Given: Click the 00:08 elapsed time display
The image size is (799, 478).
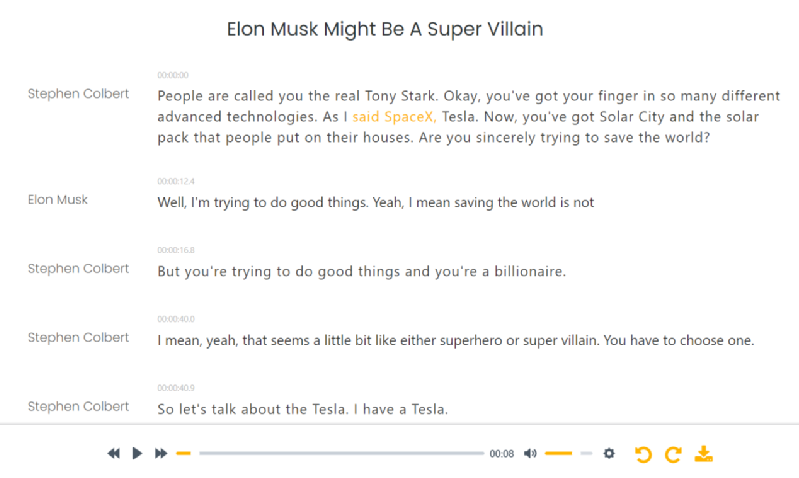Looking at the screenshot, I should tap(501, 454).
